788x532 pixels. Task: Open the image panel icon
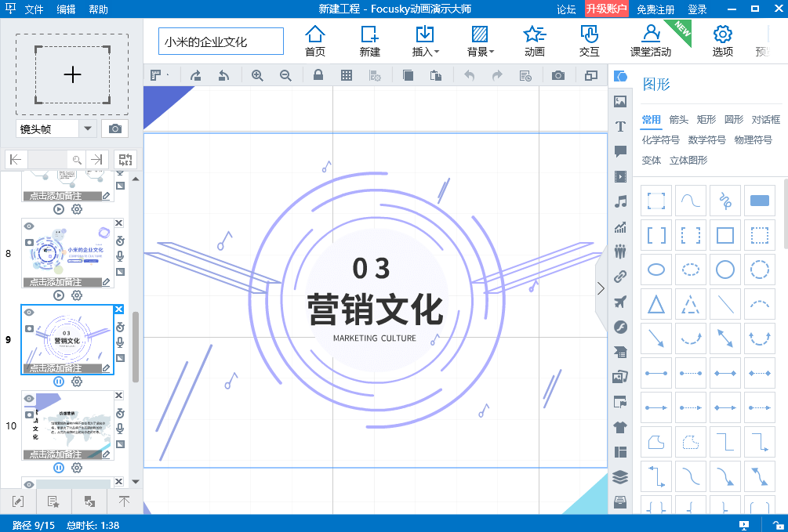[x=620, y=101]
